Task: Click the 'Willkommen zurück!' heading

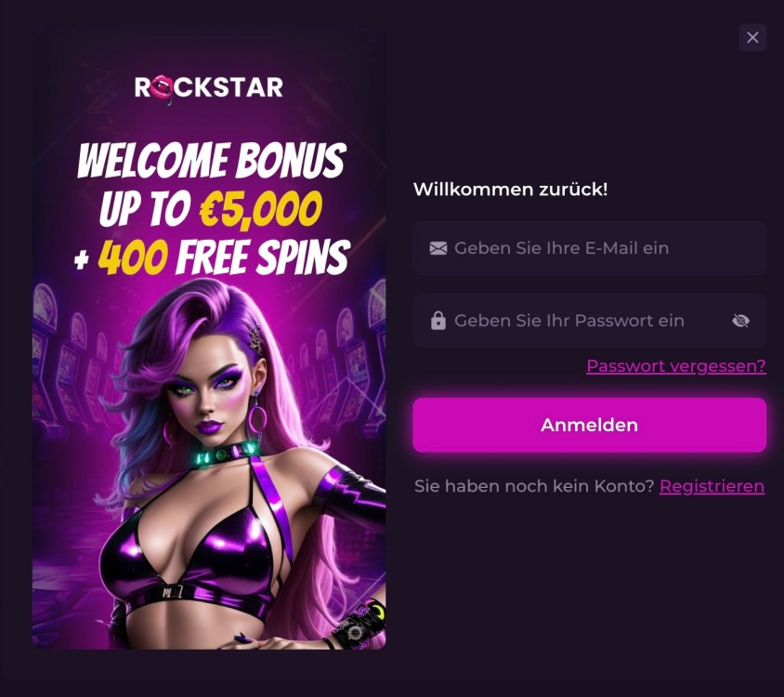Action: coord(511,190)
